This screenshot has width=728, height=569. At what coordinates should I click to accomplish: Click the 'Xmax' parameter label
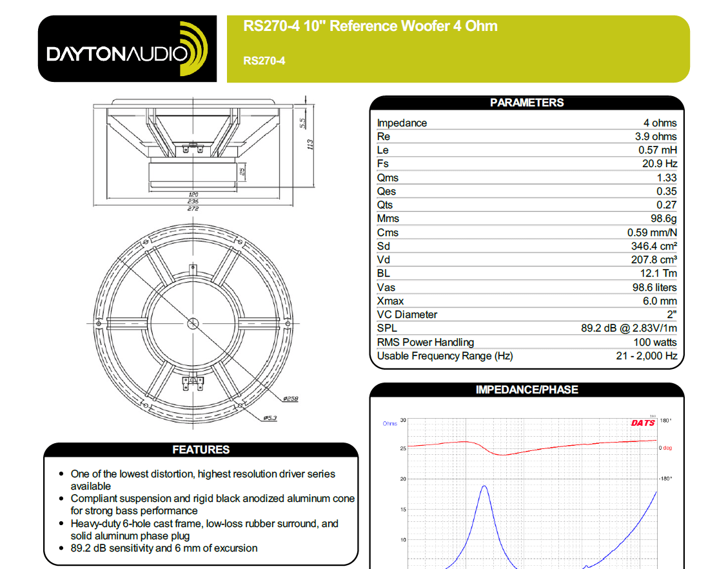(x=390, y=301)
